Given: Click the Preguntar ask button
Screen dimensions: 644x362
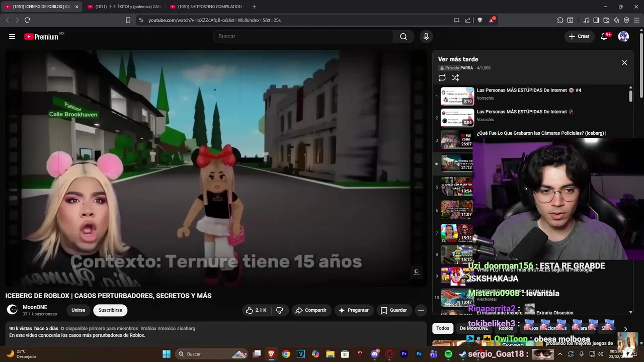Looking at the screenshot, I should [354, 310].
